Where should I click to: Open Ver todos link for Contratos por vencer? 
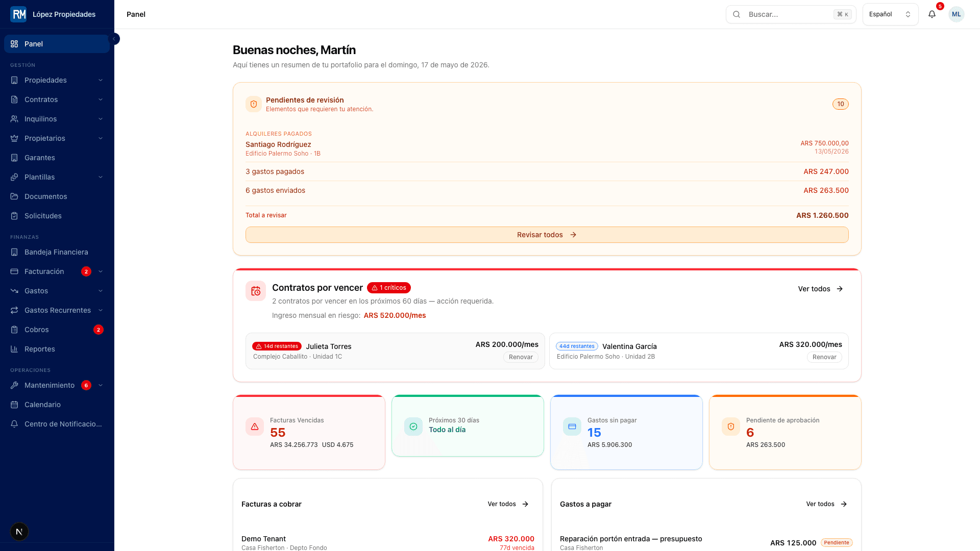click(820, 289)
